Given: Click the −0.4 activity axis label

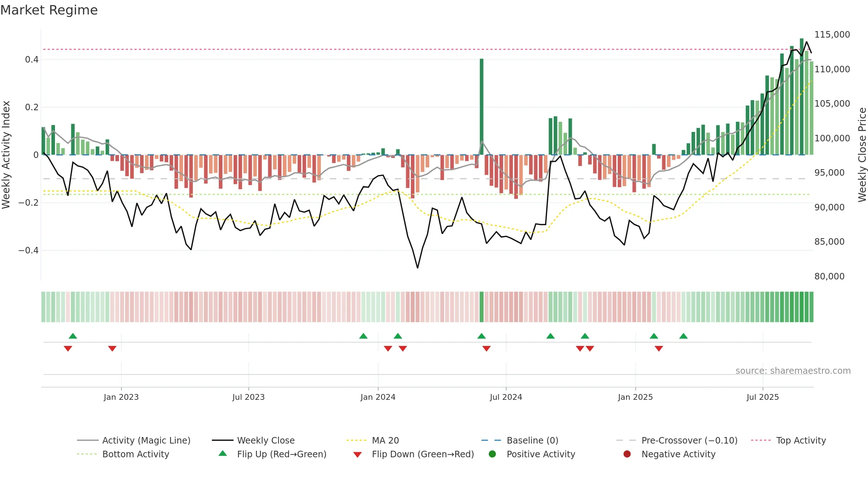Looking at the screenshot, I should (29, 251).
